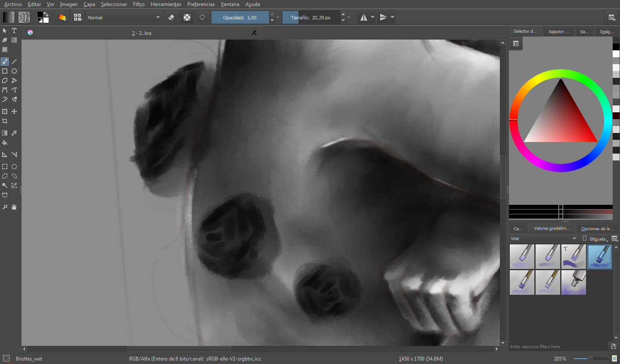This screenshot has height=364, width=620.
Task: Select the Pan hand tool
Action: [x=14, y=207]
